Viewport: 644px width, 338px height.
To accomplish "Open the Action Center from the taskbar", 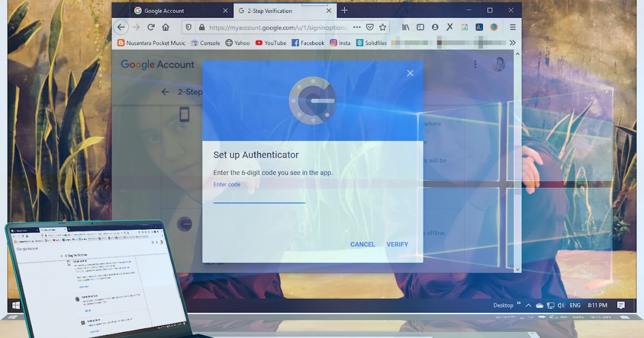I will tap(621, 305).
